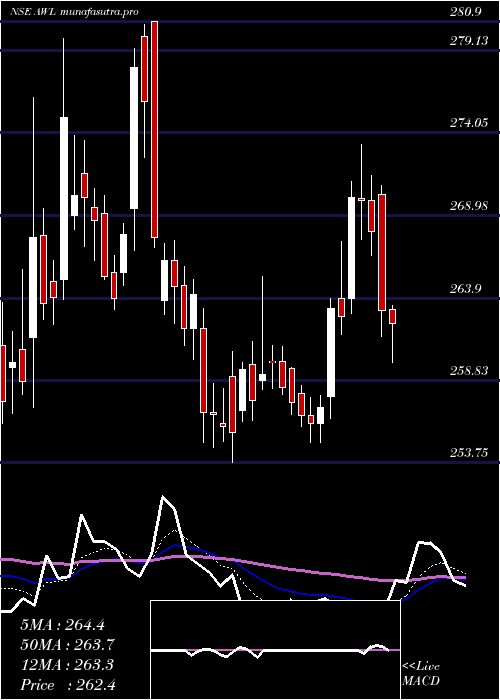Click the 274.05 price level label

[x=469, y=123]
